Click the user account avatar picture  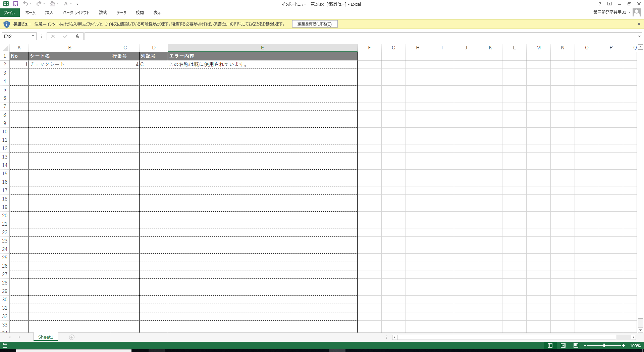637,12
